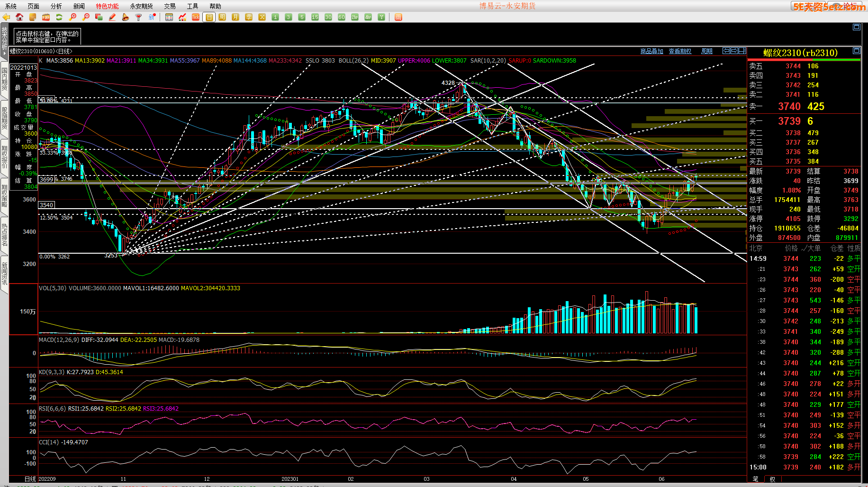Click the 螺纹2310(010610)<日线> chart title
This screenshot has height=487, width=868.
(41, 51)
